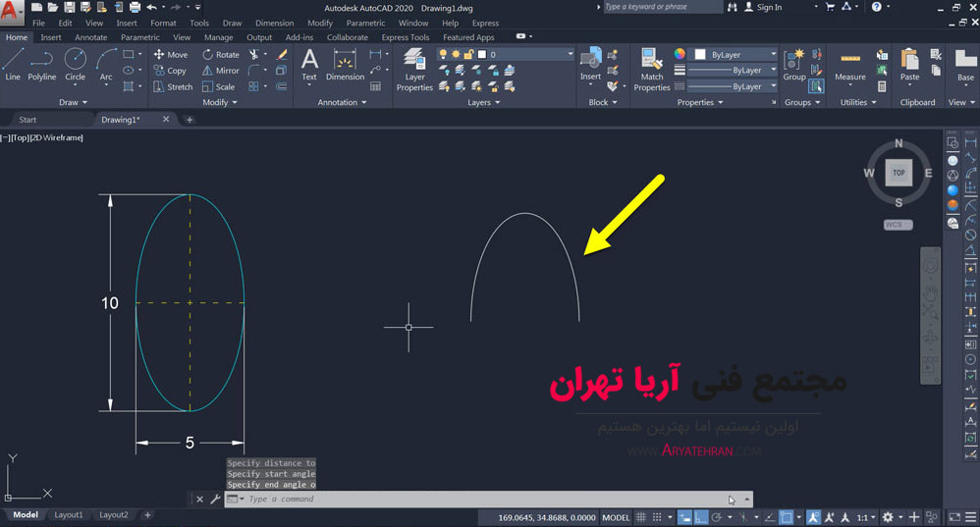Toggle polar tracking in status bar

tap(717, 517)
